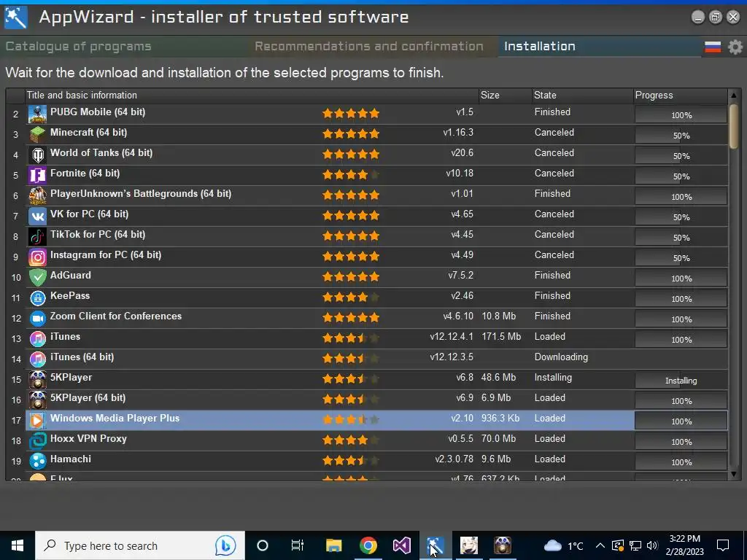Screen dimensions: 747x560
Task: Click the Type here to search box
Action: [140, 545]
